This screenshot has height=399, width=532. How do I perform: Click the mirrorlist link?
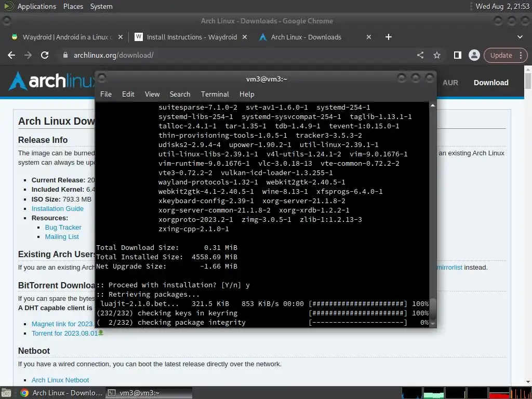(449, 268)
